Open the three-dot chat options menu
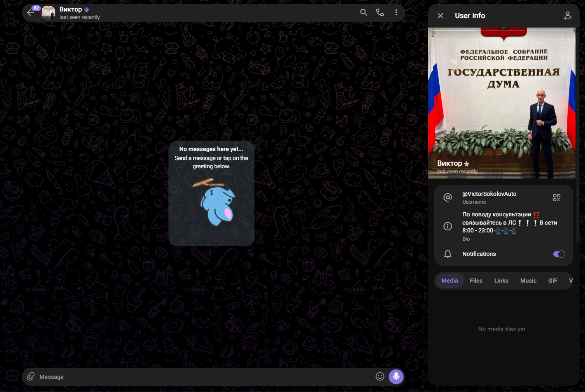 pos(396,12)
